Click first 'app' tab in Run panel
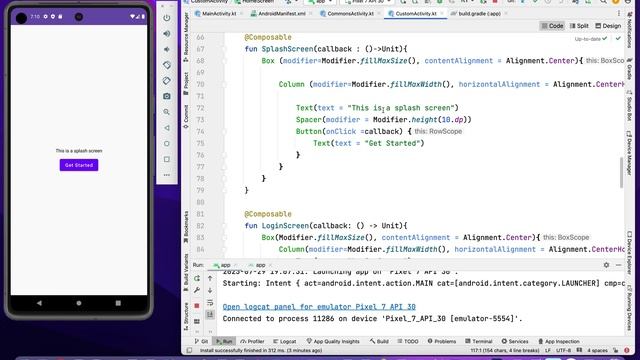This screenshot has height=360, width=640. tap(222, 265)
